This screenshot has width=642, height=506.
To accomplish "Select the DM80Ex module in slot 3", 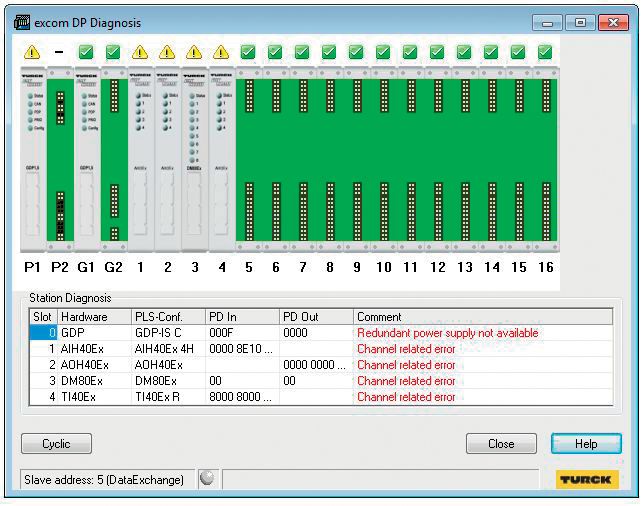I will point(194,159).
